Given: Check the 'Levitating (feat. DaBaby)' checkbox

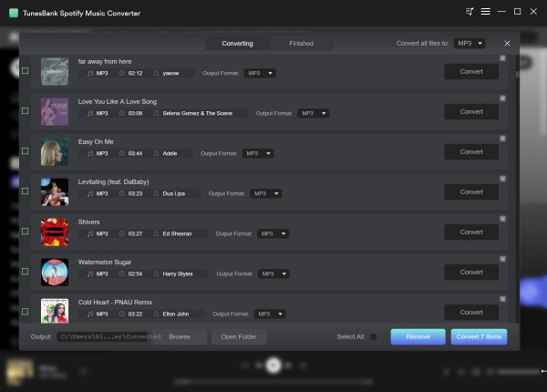Looking at the screenshot, I should click(26, 191).
